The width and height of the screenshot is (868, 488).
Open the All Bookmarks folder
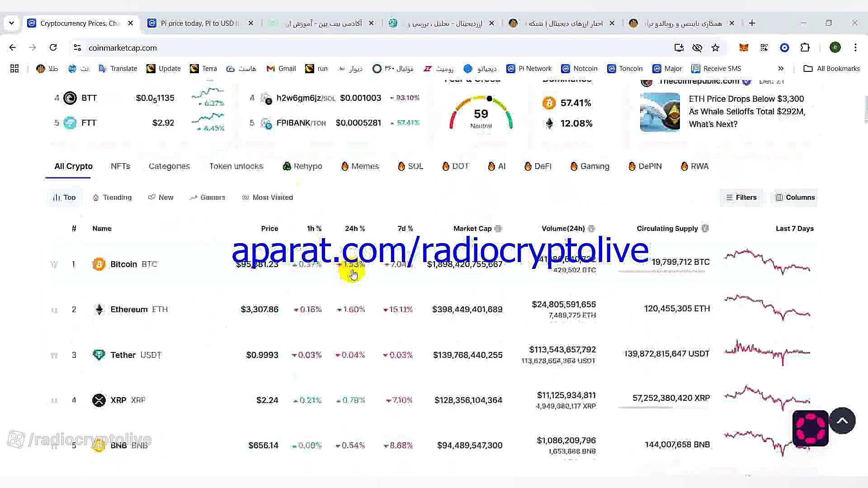click(x=831, y=69)
